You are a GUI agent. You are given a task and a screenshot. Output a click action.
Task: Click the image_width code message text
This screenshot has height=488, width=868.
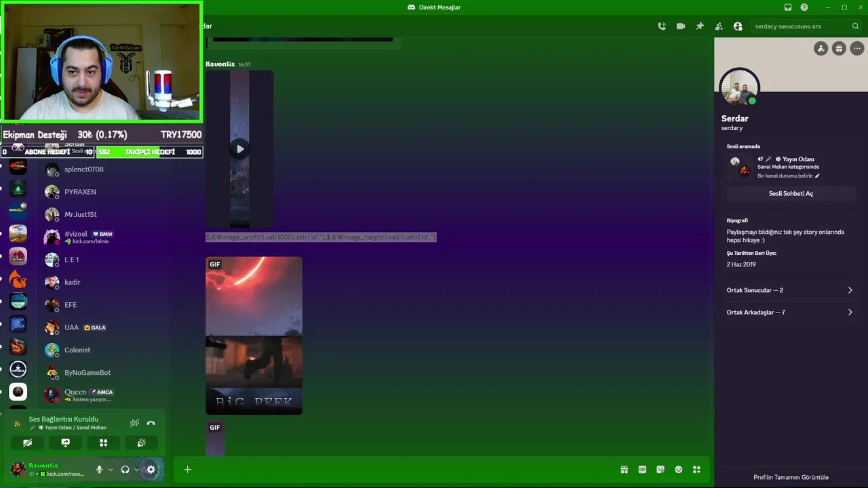(321, 237)
